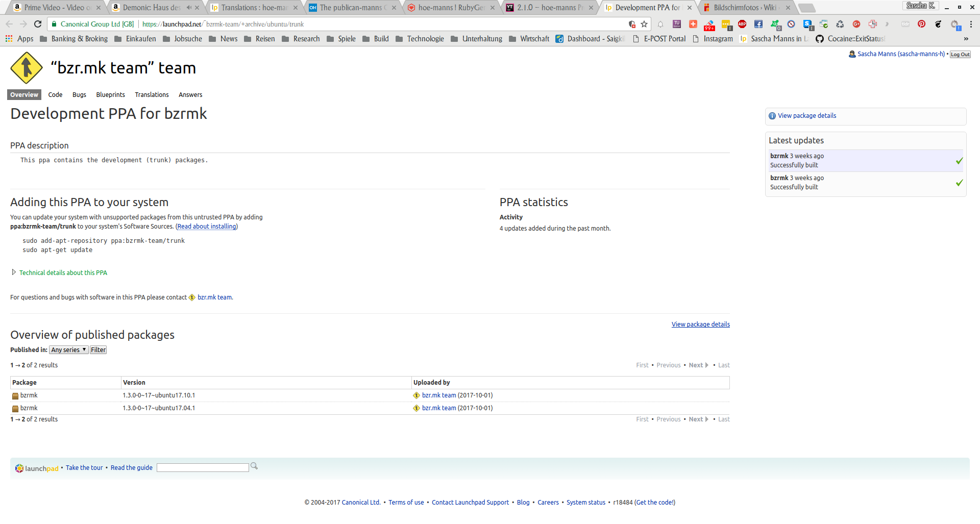Viewport: 980px width, 524px height.
Task: Click the browser address bar URL
Action: [223, 24]
